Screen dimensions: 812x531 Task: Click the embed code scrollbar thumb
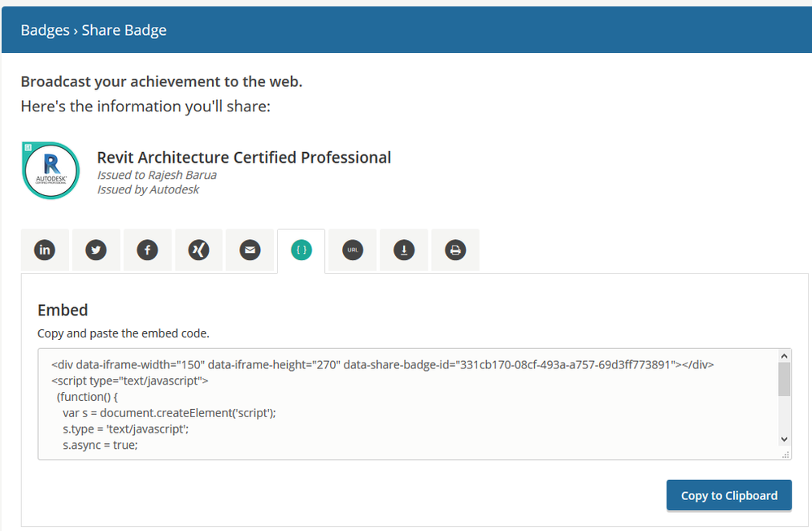pos(784,379)
